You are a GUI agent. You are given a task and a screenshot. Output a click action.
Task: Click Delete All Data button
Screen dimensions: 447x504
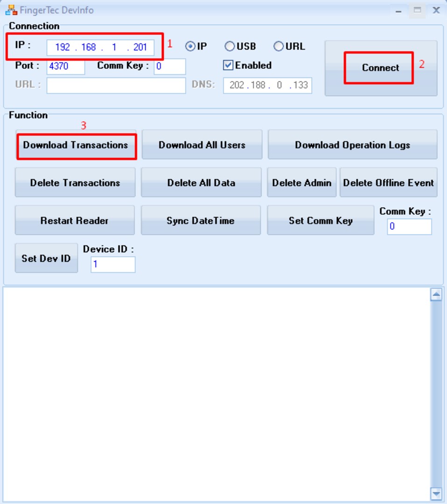click(x=201, y=182)
